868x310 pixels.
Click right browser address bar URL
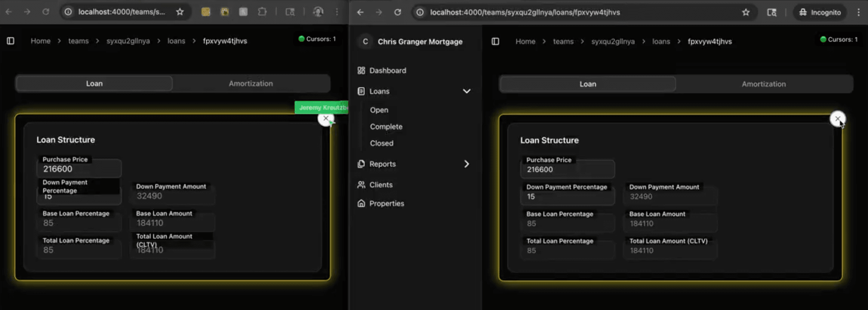click(525, 12)
